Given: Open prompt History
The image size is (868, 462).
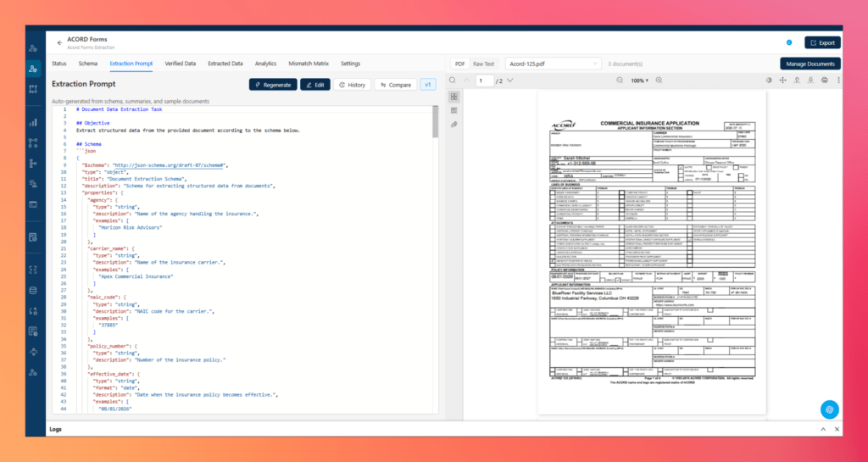Looking at the screenshot, I should 352,85.
